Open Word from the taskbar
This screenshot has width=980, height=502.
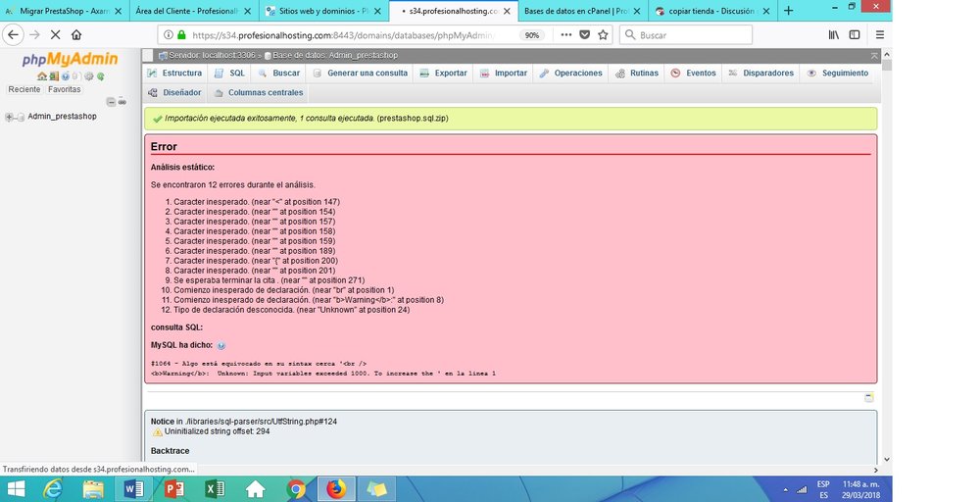[133, 489]
